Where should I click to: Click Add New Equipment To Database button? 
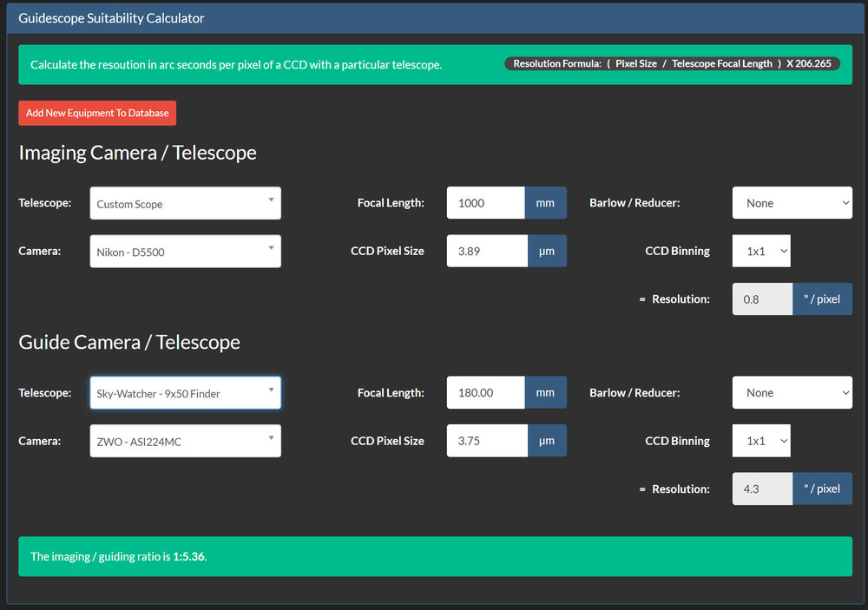[x=97, y=113]
